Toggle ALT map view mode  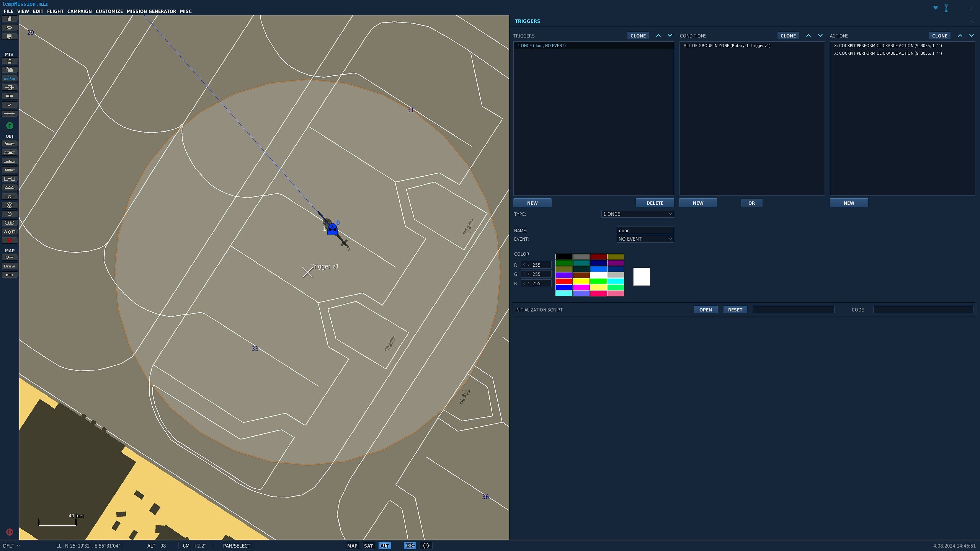tap(384, 546)
